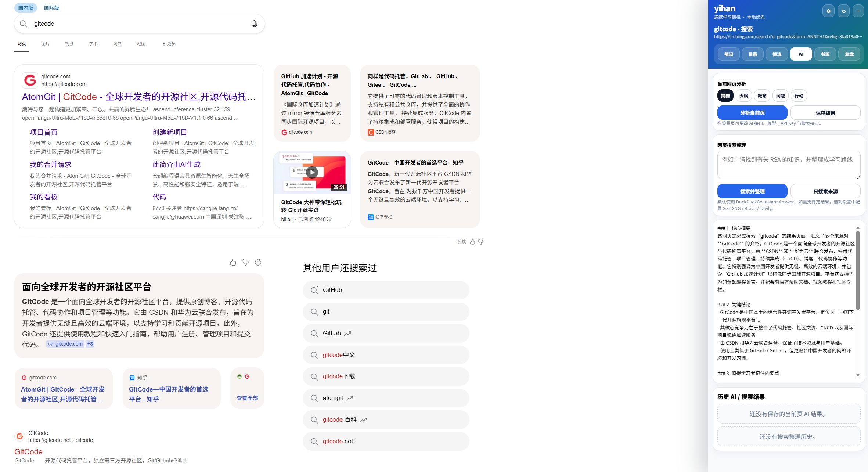Viewport: 868px width, 472px height.
Task: Select the 大纲 analysis mode chip
Action: click(743, 96)
